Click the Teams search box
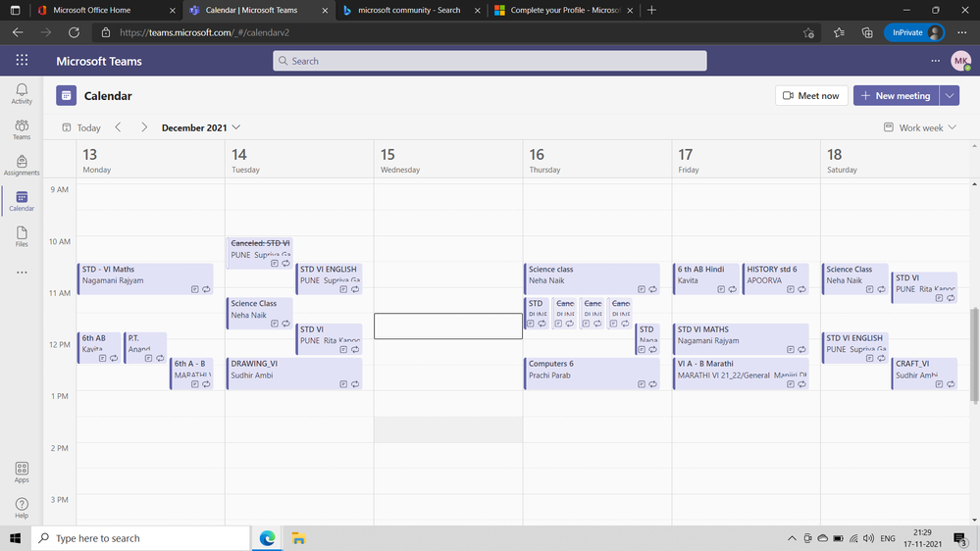 tap(490, 61)
